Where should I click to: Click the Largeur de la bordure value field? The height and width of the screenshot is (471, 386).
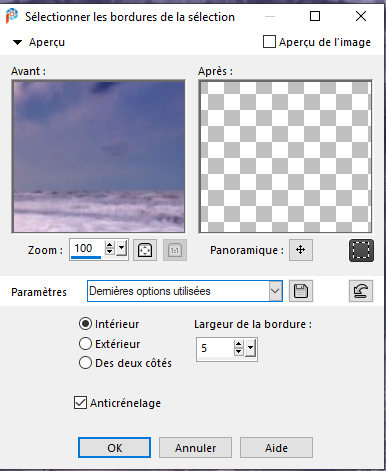215,348
